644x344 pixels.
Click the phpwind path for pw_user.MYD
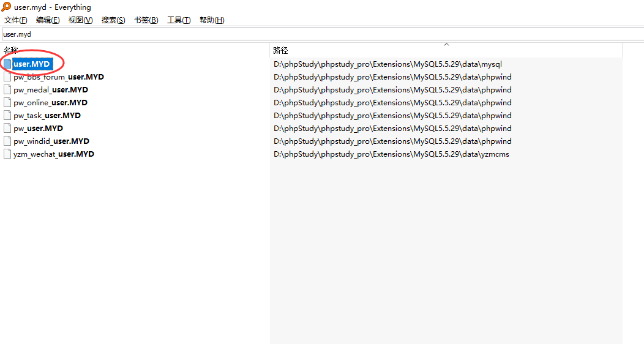pos(392,128)
